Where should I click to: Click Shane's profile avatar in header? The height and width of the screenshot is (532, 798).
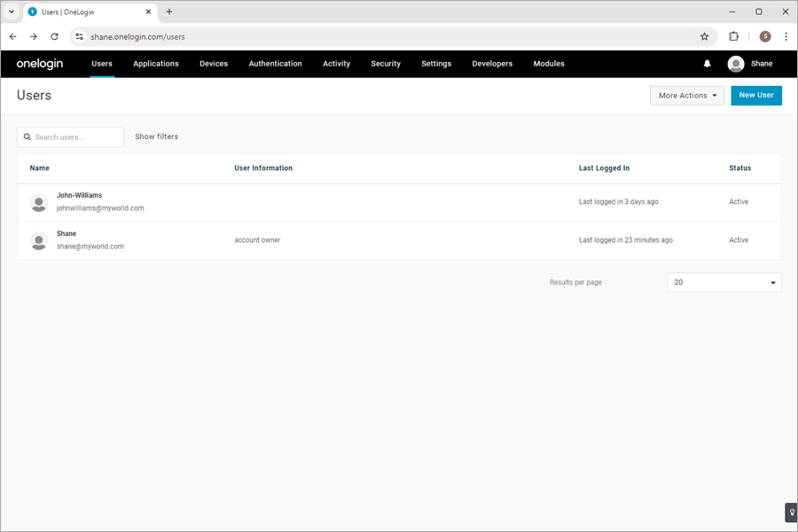[735, 64]
